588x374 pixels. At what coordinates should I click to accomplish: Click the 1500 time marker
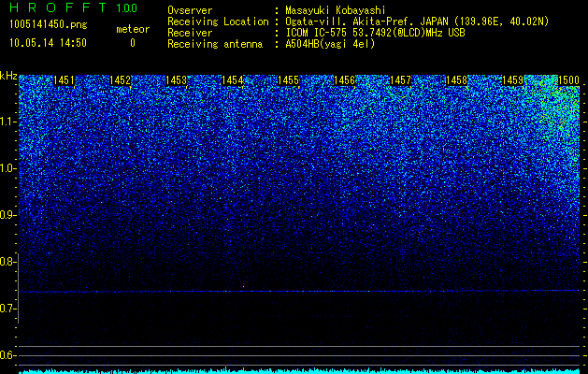(x=568, y=79)
